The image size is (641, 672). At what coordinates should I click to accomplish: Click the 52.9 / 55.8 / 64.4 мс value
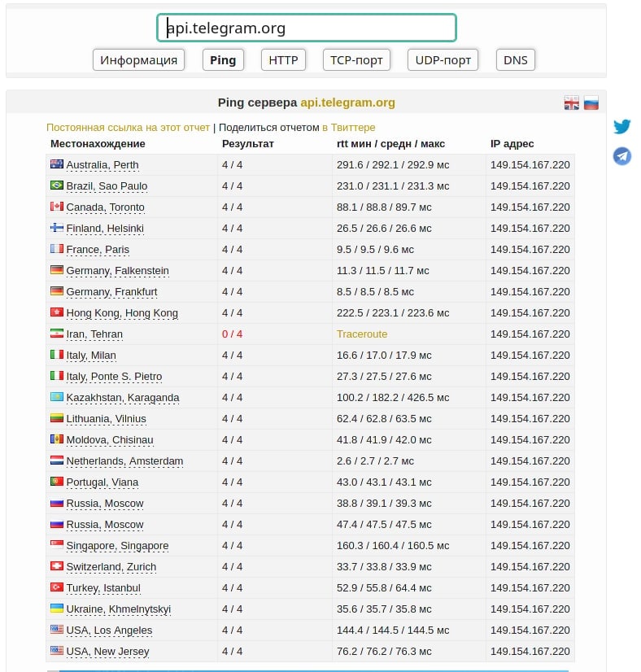click(x=384, y=588)
